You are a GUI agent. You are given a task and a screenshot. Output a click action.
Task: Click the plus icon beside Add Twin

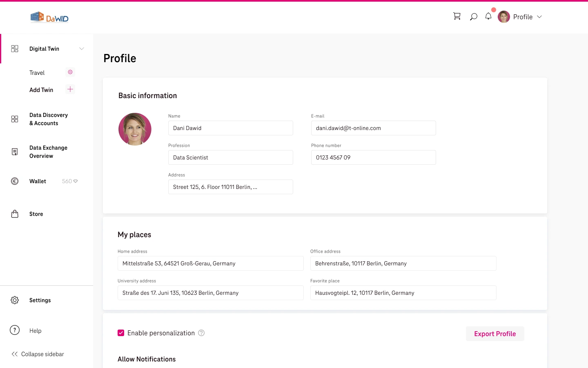click(x=70, y=90)
